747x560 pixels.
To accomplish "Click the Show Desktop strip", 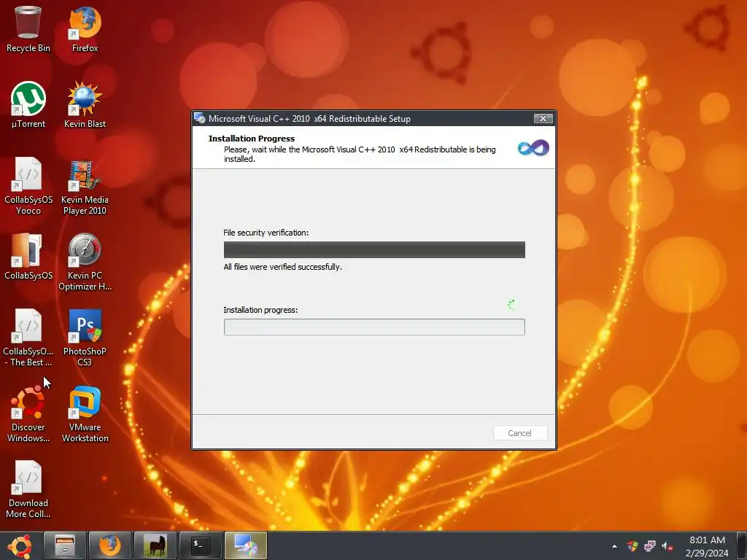I will 742,545.
